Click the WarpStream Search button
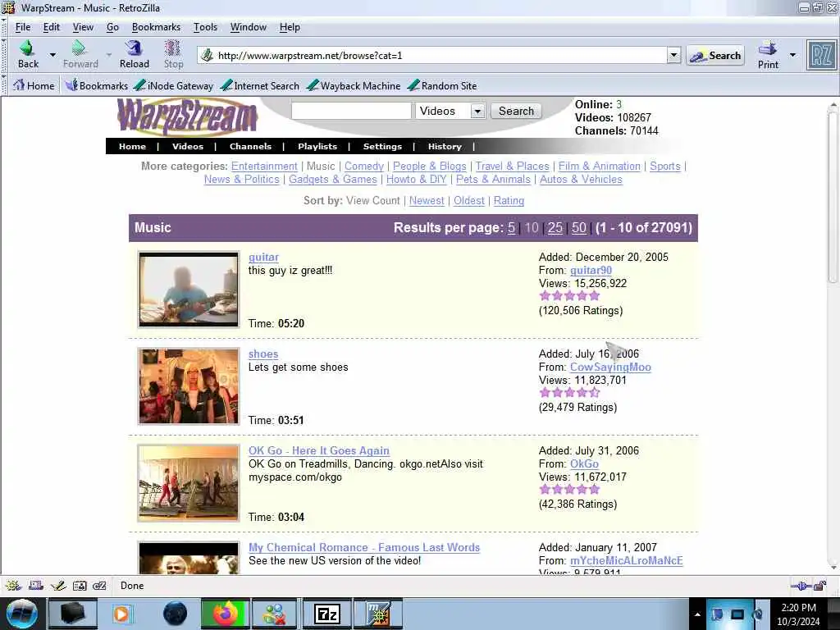840x630 pixels. point(517,111)
